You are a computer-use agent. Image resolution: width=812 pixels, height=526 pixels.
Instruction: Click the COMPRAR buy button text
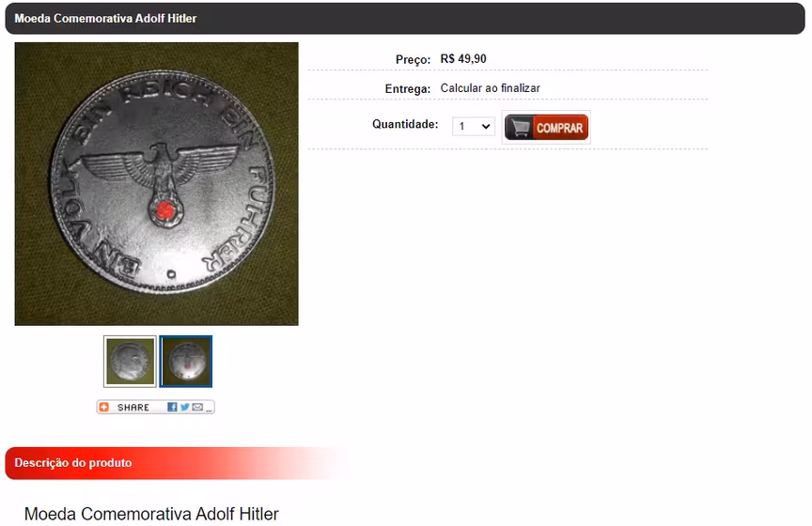coord(559,128)
